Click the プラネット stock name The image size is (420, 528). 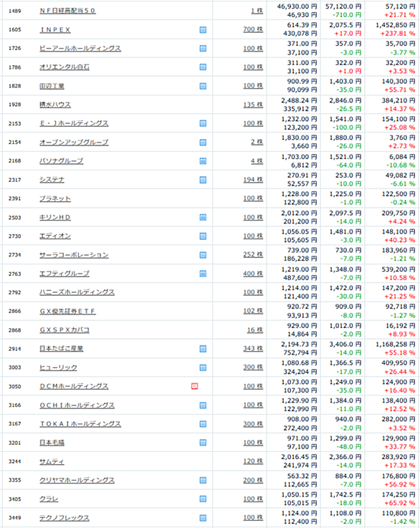[x=55, y=198]
